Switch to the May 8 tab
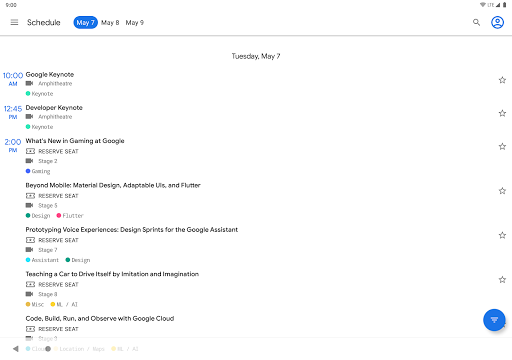Image resolution: width=512 pixels, height=360 pixels. click(x=110, y=23)
